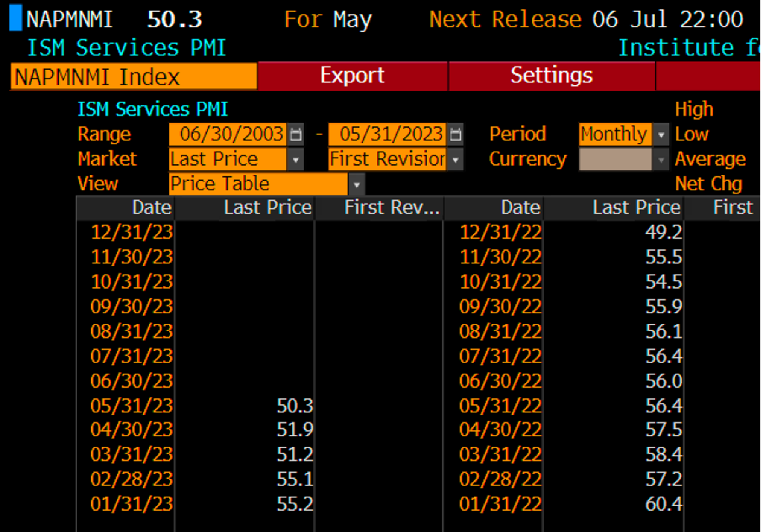The image size is (761, 532).
Task: Click the 08/31/22 value 56.1
Action: pyautogui.click(x=664, y=331)
